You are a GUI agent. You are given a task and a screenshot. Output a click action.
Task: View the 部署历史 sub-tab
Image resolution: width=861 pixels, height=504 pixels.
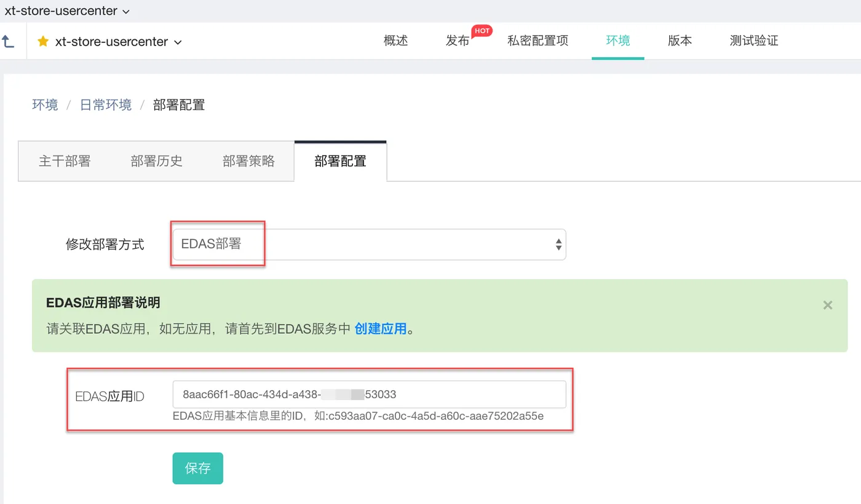pyautogui.click(x=157, y=161)
